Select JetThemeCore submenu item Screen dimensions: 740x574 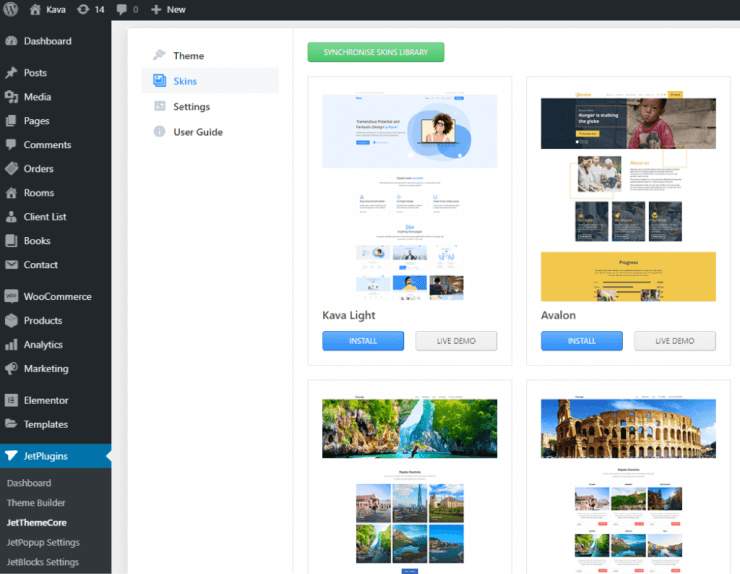coord(36,523)
